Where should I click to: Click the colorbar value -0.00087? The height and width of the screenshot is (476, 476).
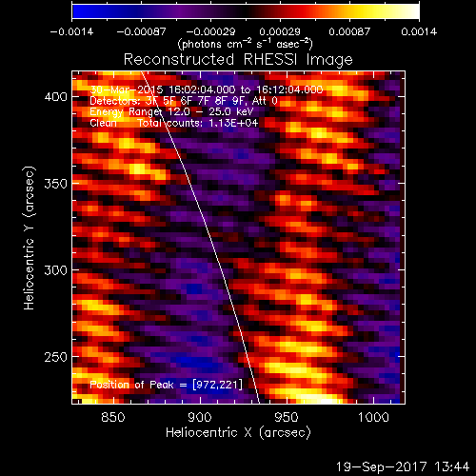pos(141,31)
